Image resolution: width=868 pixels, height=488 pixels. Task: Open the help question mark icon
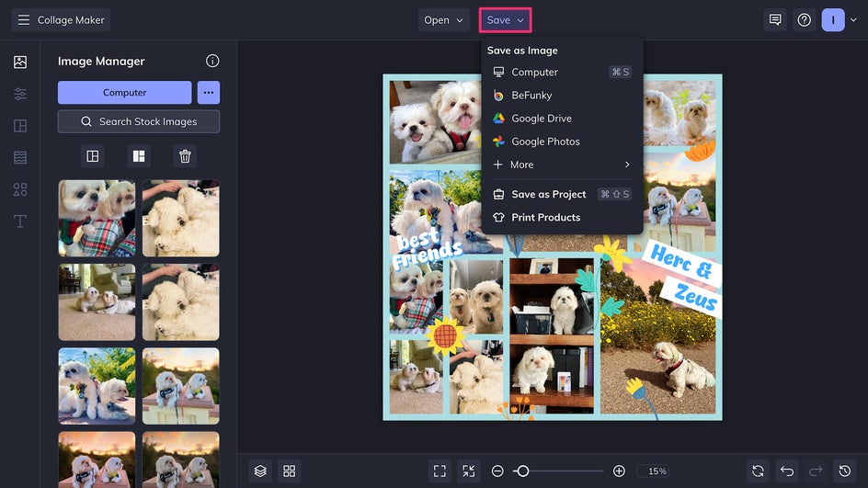coord(804,20)
